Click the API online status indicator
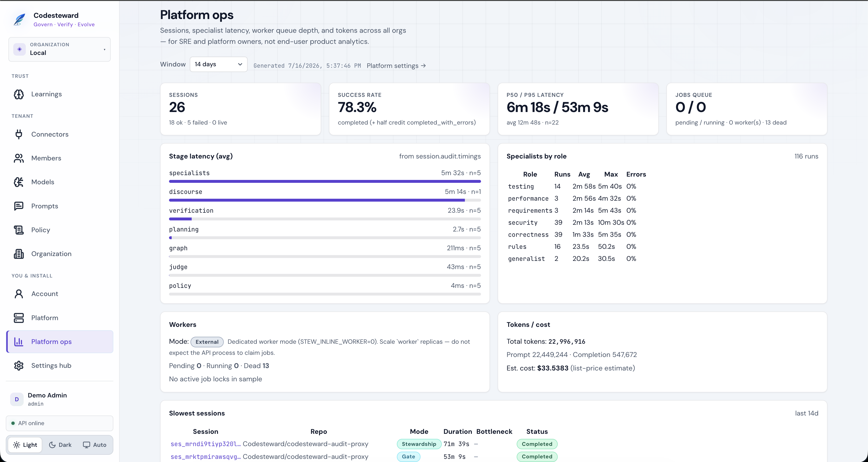 (x=60, y=423)
